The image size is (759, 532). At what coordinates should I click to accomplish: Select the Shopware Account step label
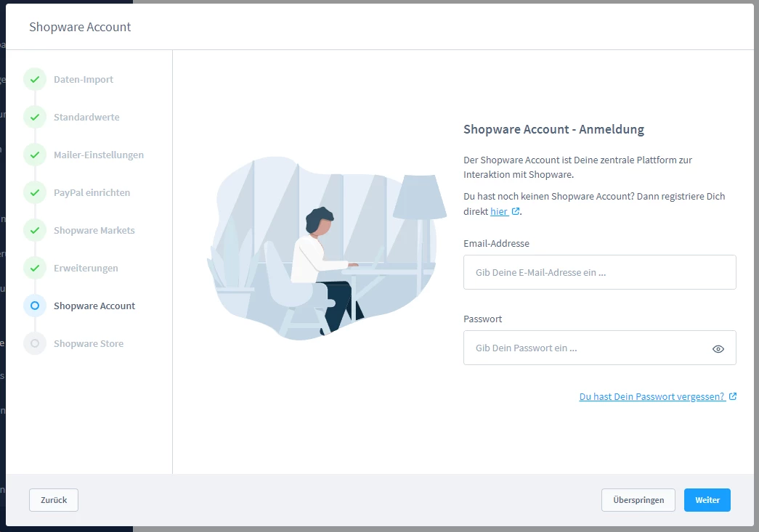[94, 306]
